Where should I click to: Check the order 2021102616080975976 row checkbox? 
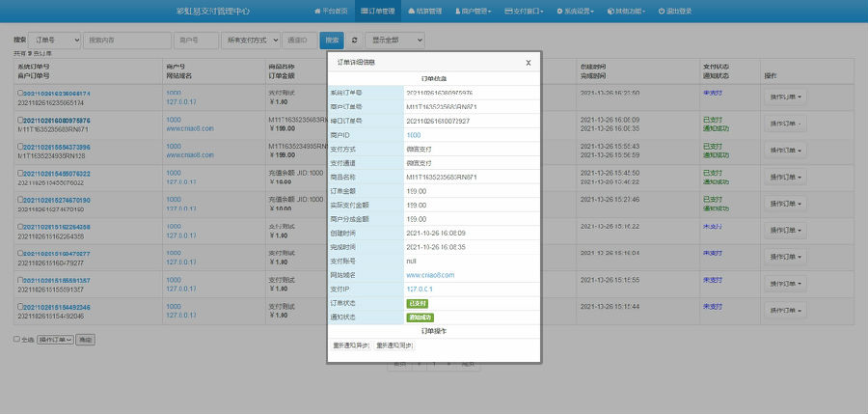pyautogui.click(x=20, y=120)
